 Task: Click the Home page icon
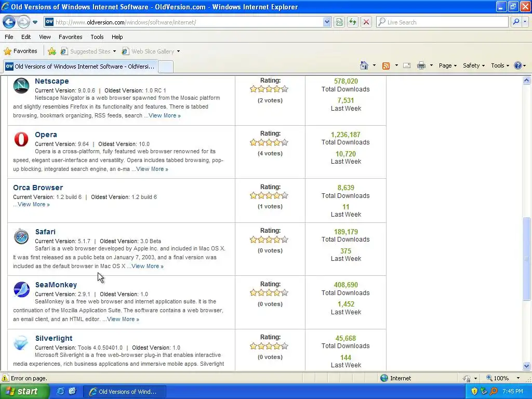(x=364, y=65)
